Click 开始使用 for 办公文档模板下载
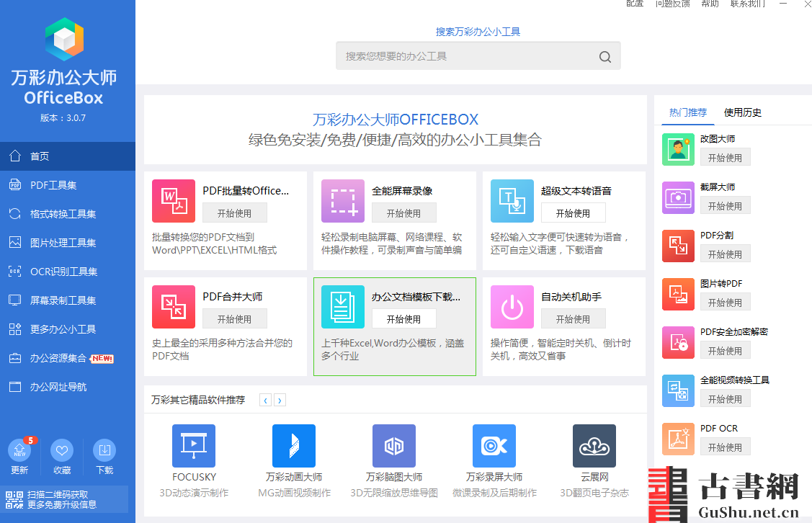The width and height of the screenshot is (812, 523). click(x=404, y=319)
